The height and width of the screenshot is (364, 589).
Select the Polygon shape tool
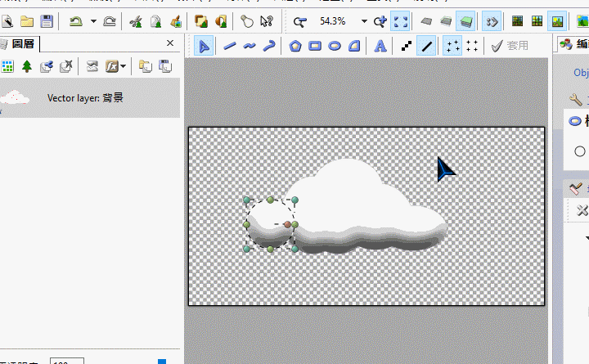click(x=295, y=46)
